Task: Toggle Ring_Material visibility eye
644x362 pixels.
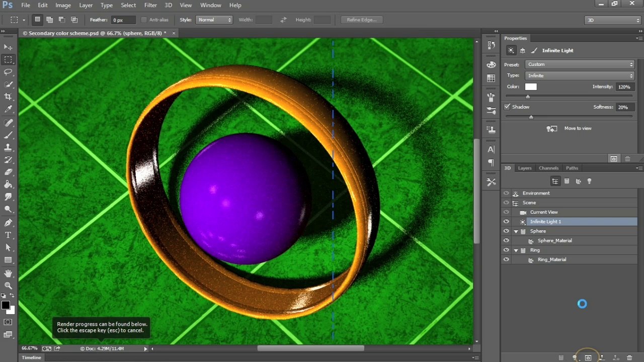Action: point(506,260)
